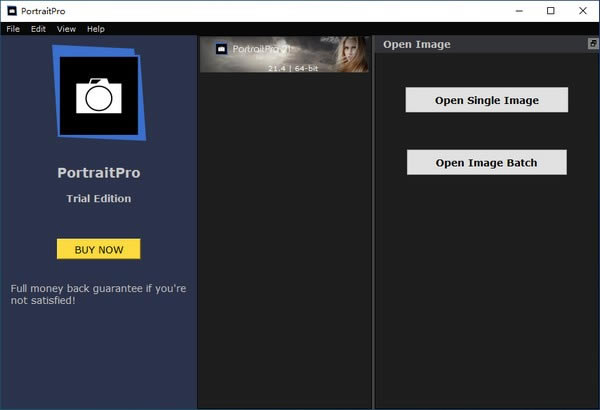Click Open Single Image
The image size is (600, 410).
[486, 100]
